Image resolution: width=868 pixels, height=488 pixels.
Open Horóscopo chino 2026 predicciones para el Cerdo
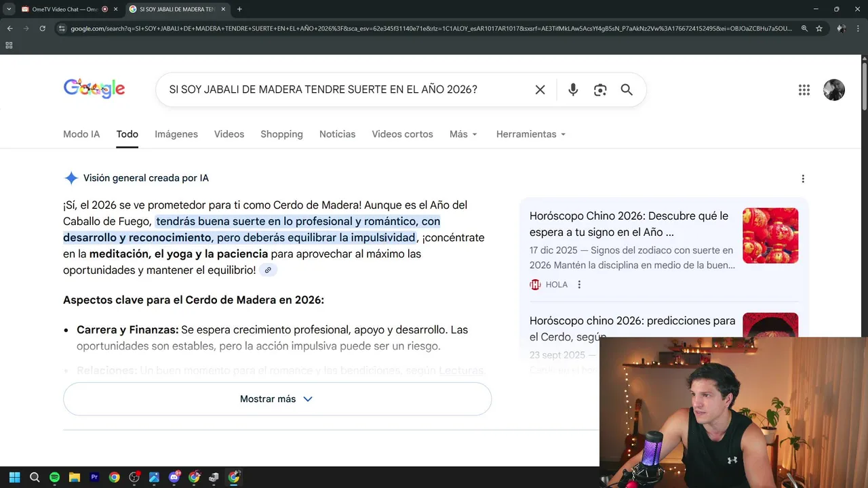click(632, 328)
